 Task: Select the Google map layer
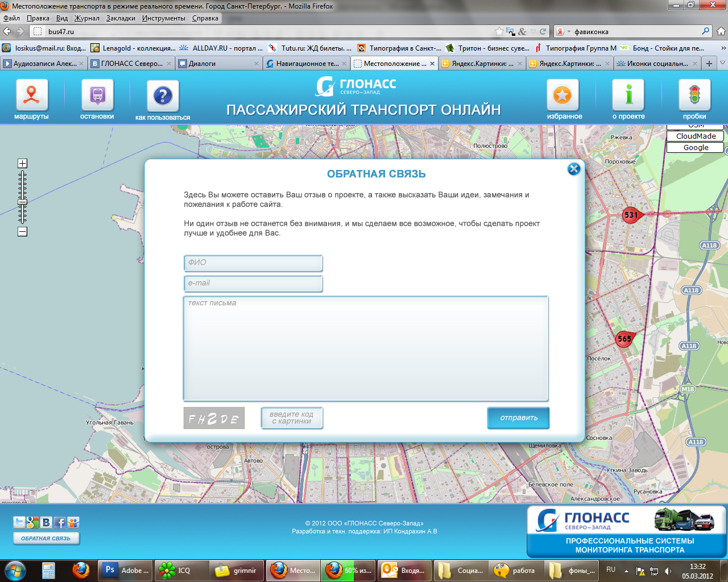click(x=695, y=147)
